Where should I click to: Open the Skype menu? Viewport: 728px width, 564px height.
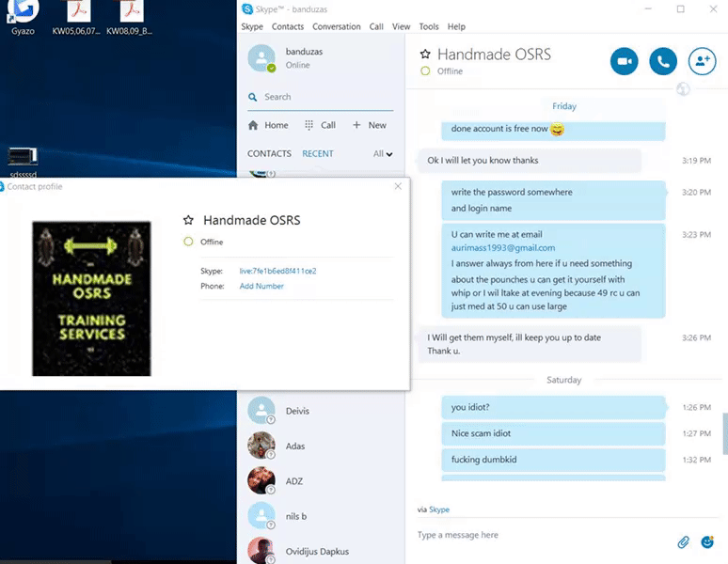point(252,26)
